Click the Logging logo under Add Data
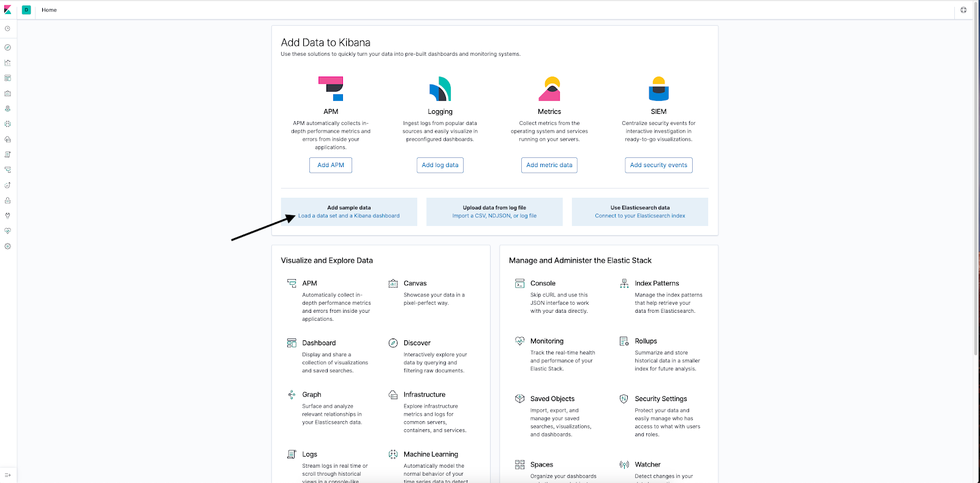 pyautogui.click(x=440, y=89)
